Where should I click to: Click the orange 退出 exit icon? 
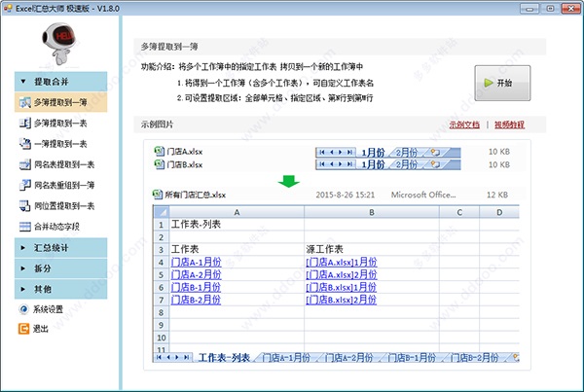(x=23, y=329)
